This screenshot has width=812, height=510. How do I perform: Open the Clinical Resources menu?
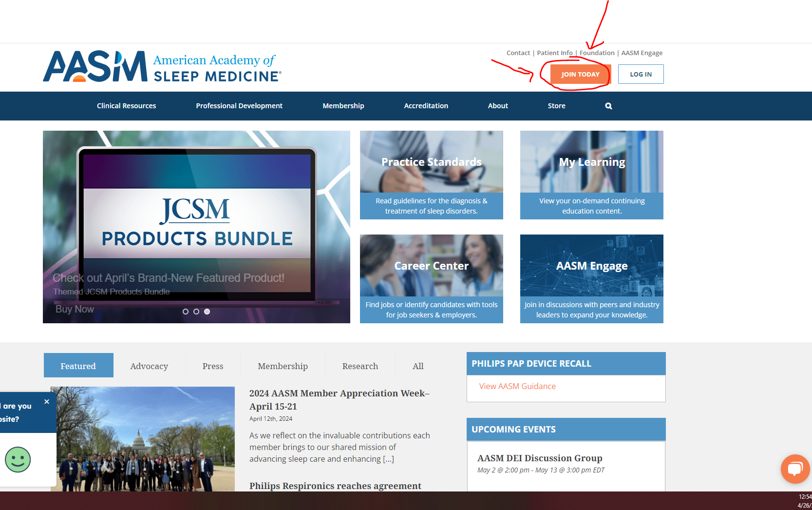[x=126, y=106]
